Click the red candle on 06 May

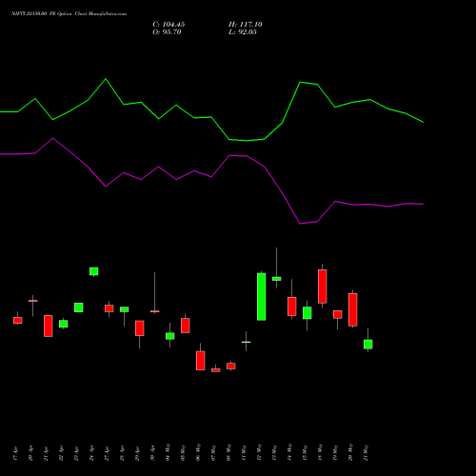pyautogui.click(x=201, y=361)
